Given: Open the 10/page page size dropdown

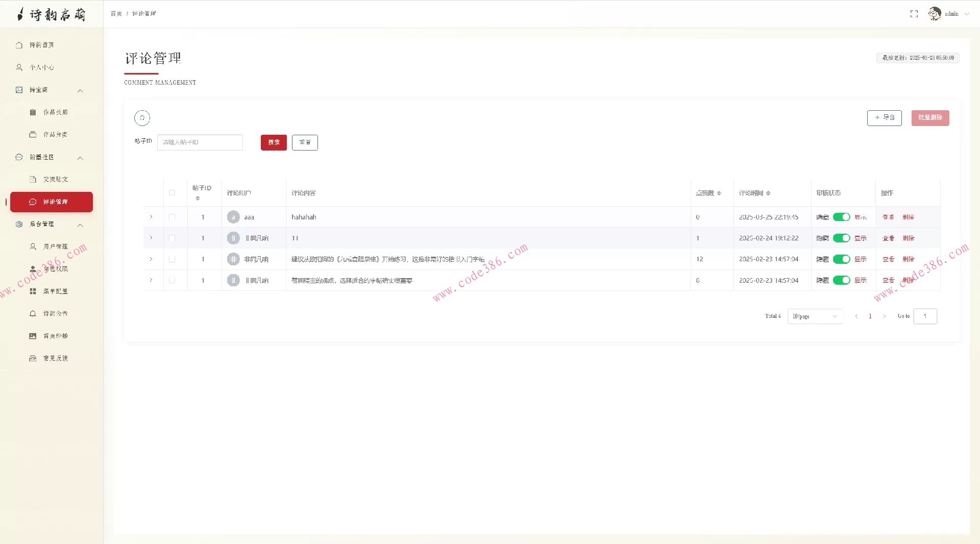Looking at the screenshot, I should pos(815,316).
